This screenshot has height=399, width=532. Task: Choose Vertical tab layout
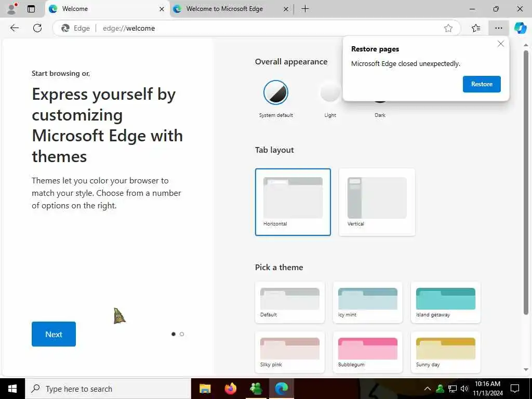coord(377,202)
